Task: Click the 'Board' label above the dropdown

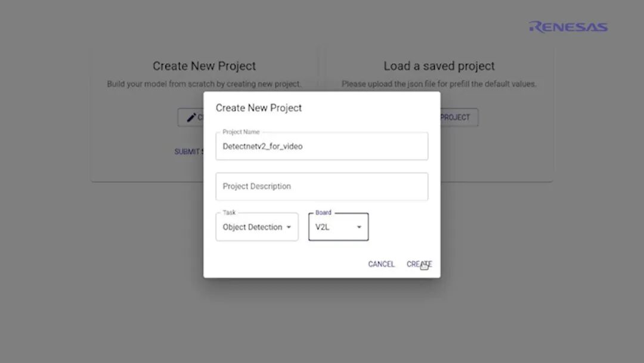Action: coord(323,212)
